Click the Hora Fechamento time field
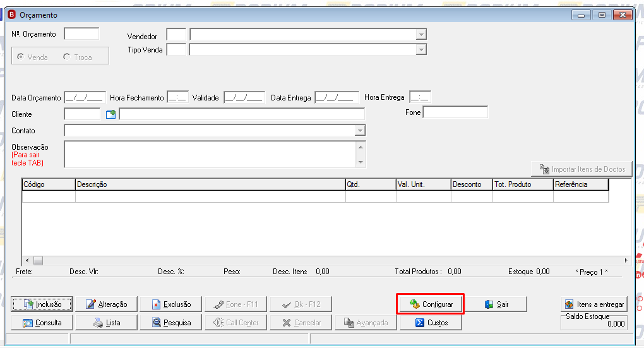 pos(178,97)
